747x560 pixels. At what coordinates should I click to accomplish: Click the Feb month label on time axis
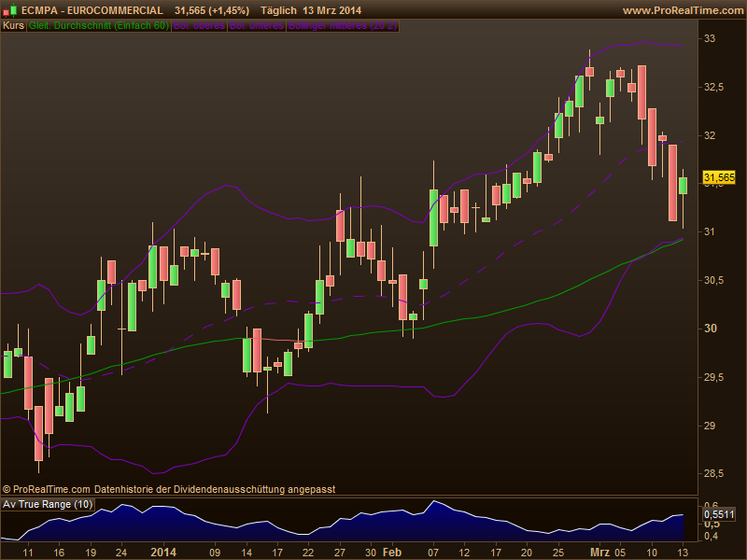coord(392,553)
